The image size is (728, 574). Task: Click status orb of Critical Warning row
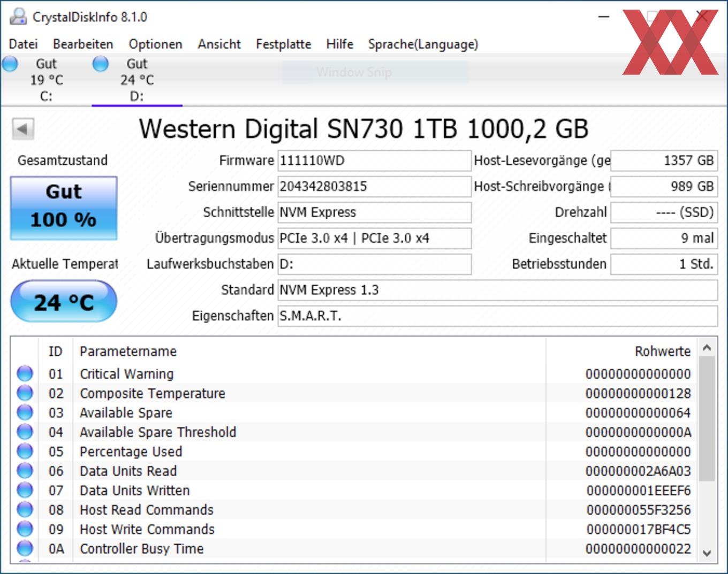point(25,373)
